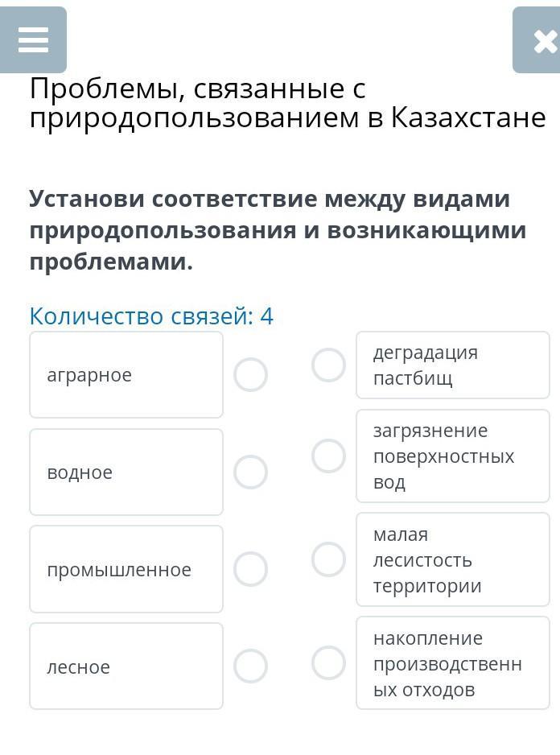Click the аграрное option box
Viewport: 560px width, 755px height.
pos(126,375)
